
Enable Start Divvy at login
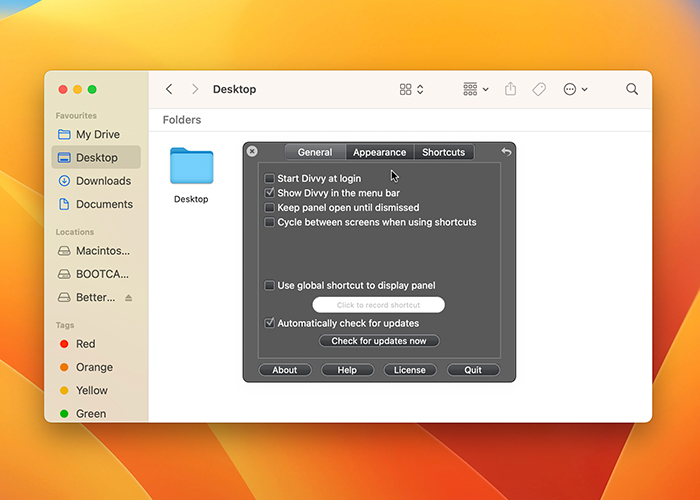(269, 179)
